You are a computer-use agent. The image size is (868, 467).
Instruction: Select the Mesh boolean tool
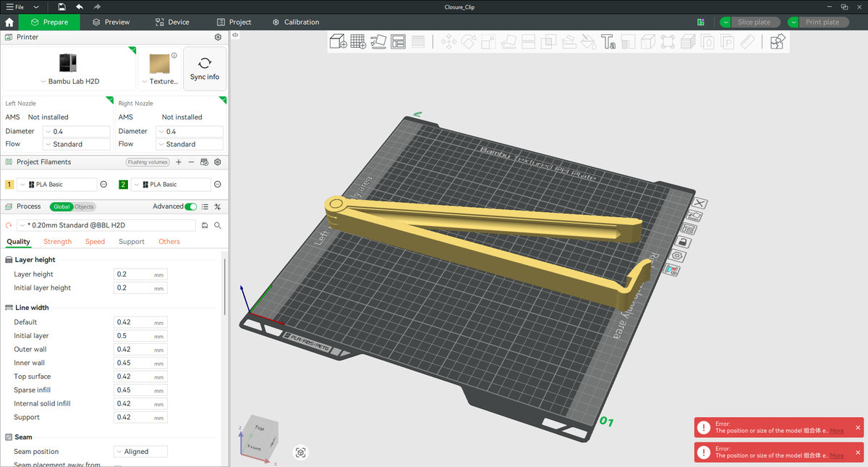point(550,42)
